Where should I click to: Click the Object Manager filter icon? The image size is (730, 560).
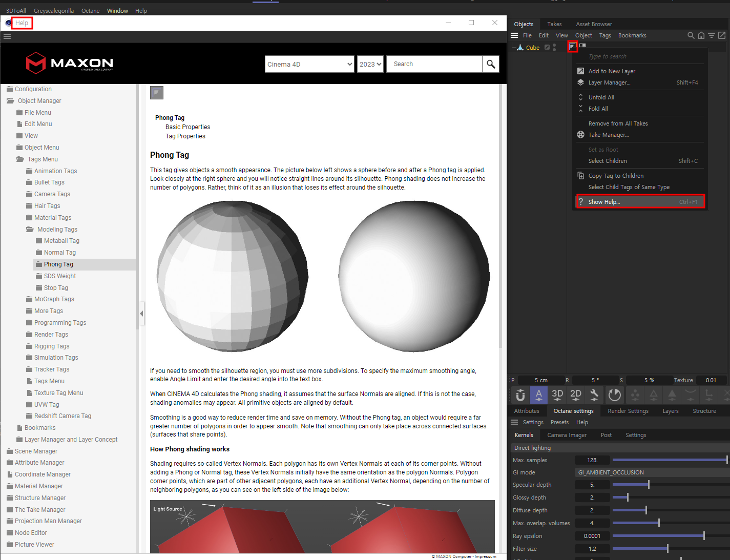[712, 35]
